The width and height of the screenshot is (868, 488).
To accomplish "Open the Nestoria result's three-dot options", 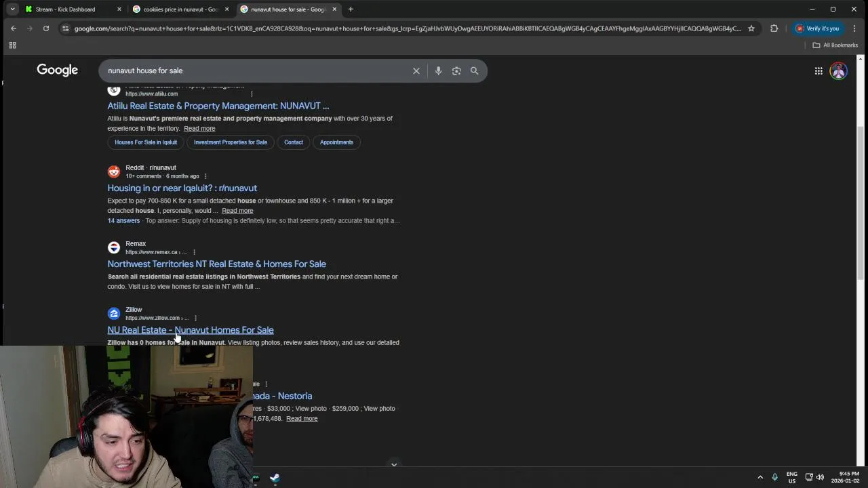I will (x=266, y=384).
